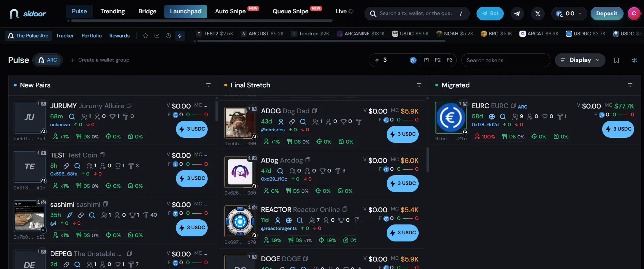The image size is (644, 269).
Task: Open the EURC token logo thumbnail
Action: pyautogui.click(x=451, y=118)
